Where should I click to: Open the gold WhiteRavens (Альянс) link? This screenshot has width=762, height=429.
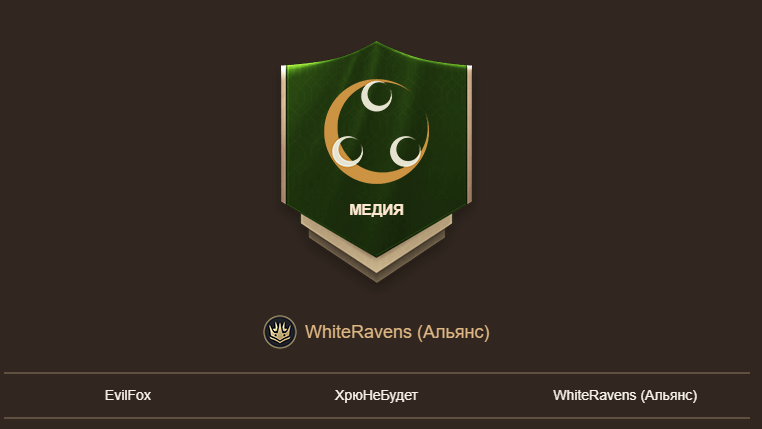point(397,332)
